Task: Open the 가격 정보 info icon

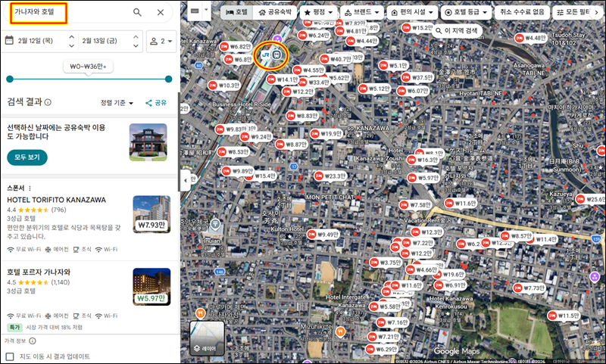Action: [33, 341]
